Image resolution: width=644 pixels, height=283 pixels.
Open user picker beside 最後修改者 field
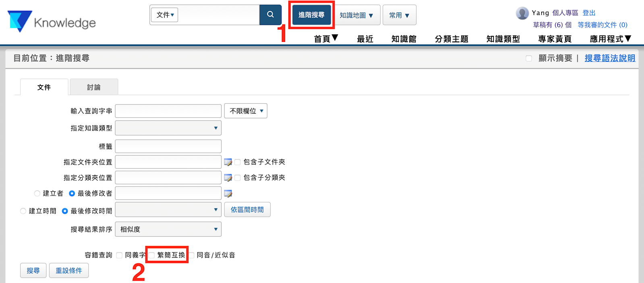tap(228, 194)
